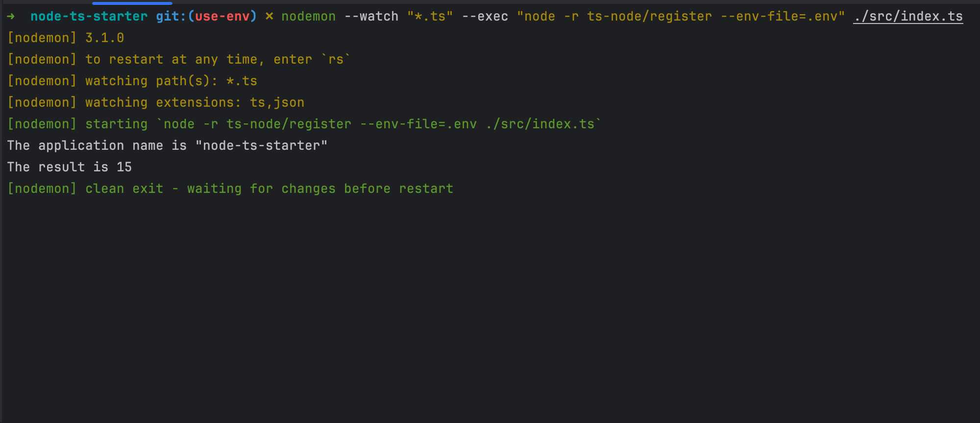Select the active terminal tab indicator bar
980x423 pixels.
pos(132,3)
